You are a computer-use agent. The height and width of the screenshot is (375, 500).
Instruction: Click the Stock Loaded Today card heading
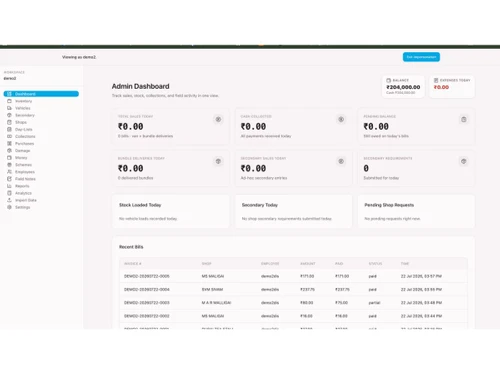pos(140,205)
